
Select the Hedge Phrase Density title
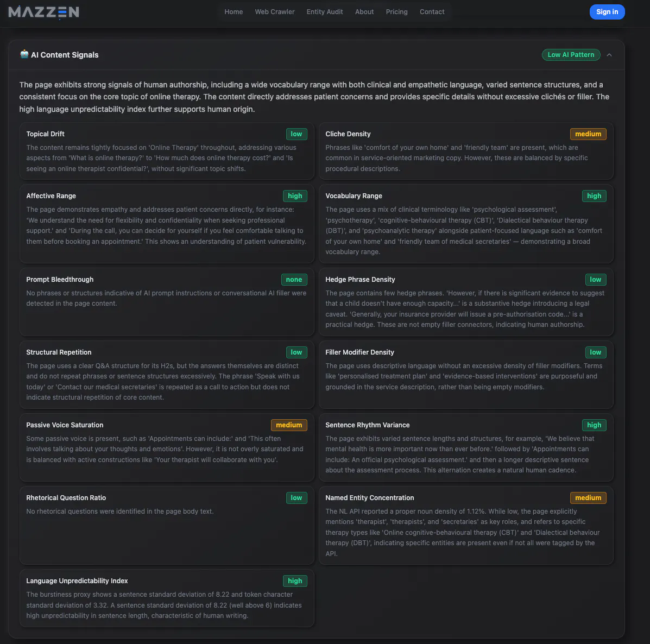point(360,279)
